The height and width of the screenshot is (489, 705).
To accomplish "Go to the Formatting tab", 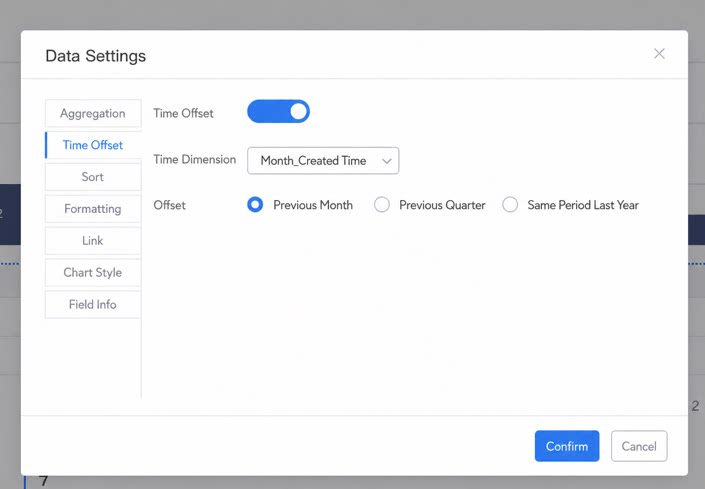I will 93,209.
